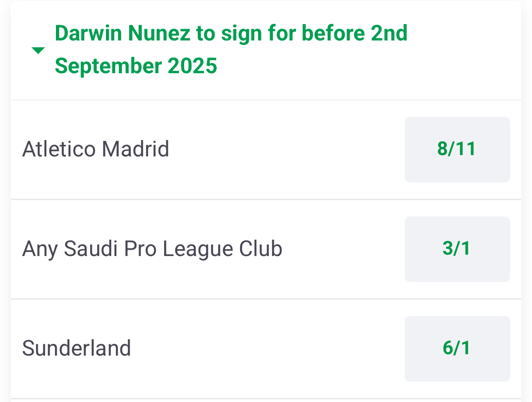Toggle the 3/1 price box selection

pyautogui.click(x=457, y=249)
